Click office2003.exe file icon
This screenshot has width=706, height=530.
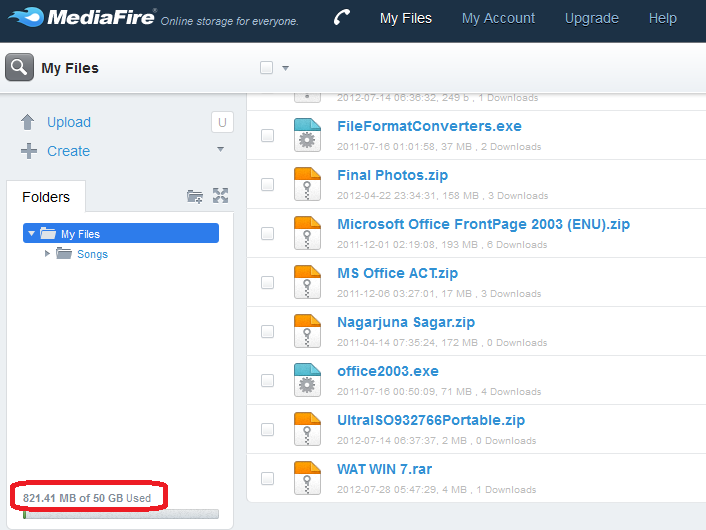tap(308, 380)
